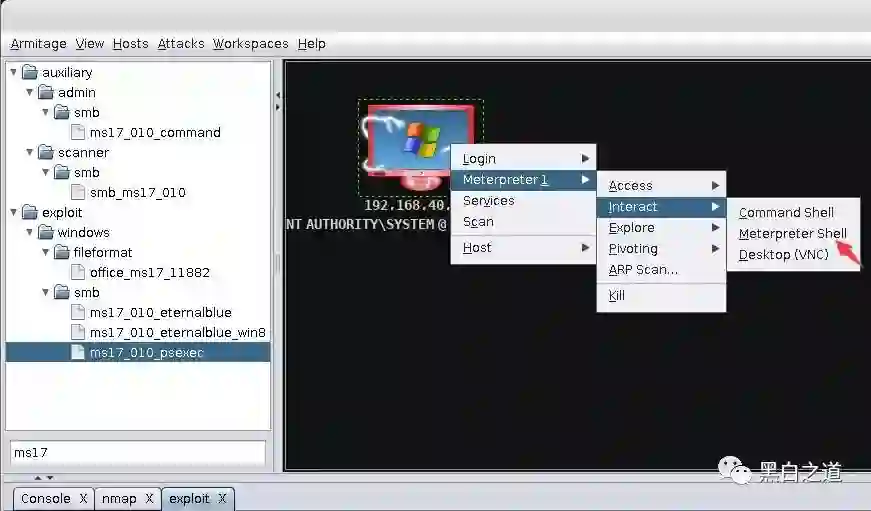Choose Command Shell
871x511 pixels.
coord(793,213)
